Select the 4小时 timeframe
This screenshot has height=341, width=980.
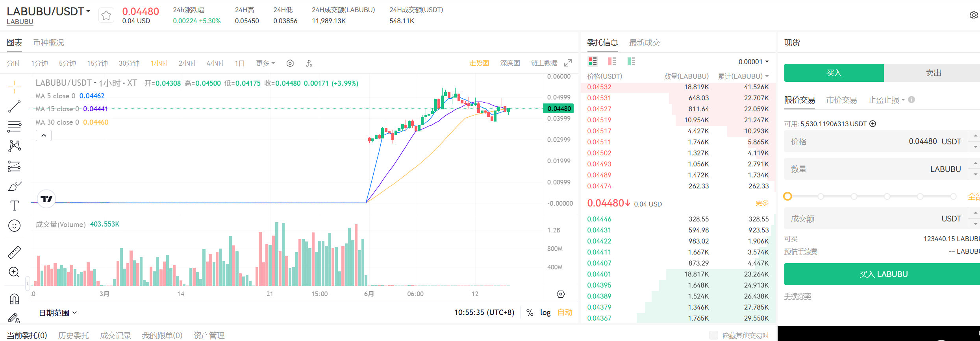pyautogui.click(x=215, y=63)
